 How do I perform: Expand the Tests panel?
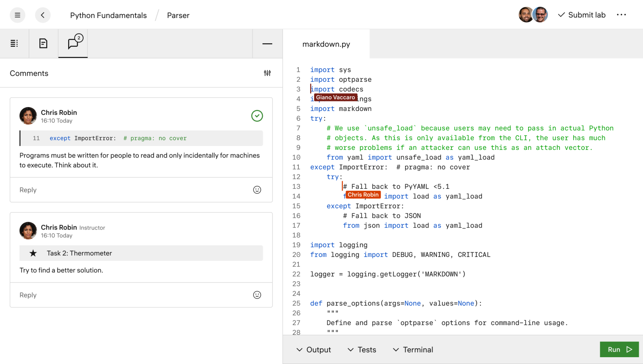(362, 350)
